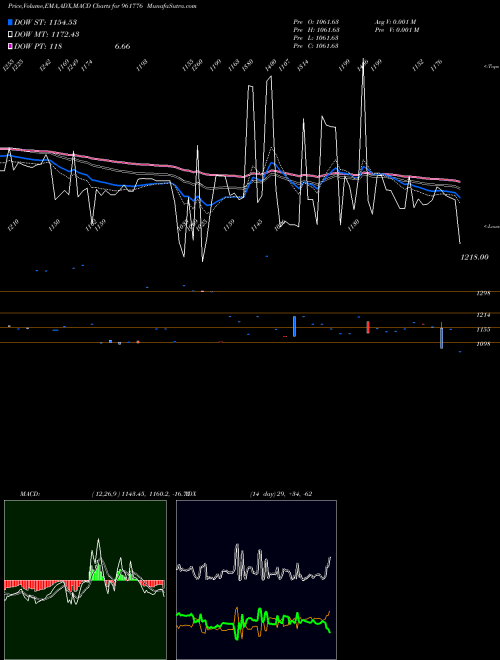Click the 'Pre O: 1061.63' open value
Image resolution: width=500 pixels, height=660 pixels.
(316, 21)
